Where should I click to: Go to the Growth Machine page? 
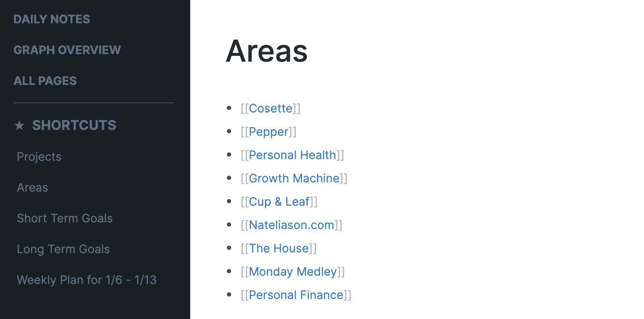294,178
